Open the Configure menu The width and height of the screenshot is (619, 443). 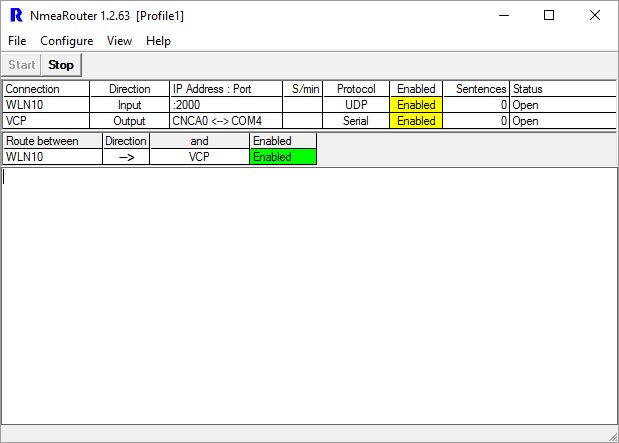point(67,41)
